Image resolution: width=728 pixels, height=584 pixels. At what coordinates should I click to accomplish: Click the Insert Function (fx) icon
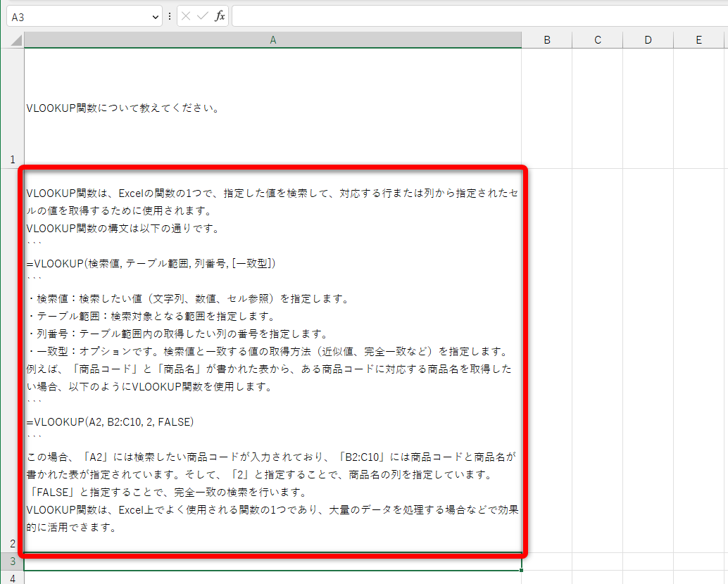click(x=218, y=15)
